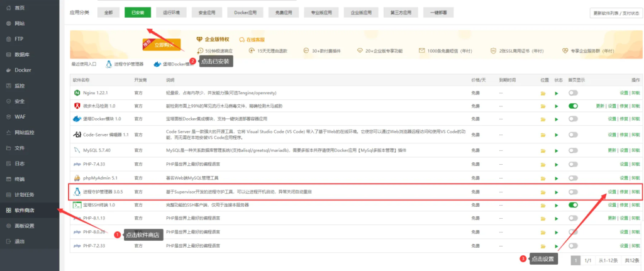
Task: Toggle Code-Server homepage display switch
Action: pos(573,135)
